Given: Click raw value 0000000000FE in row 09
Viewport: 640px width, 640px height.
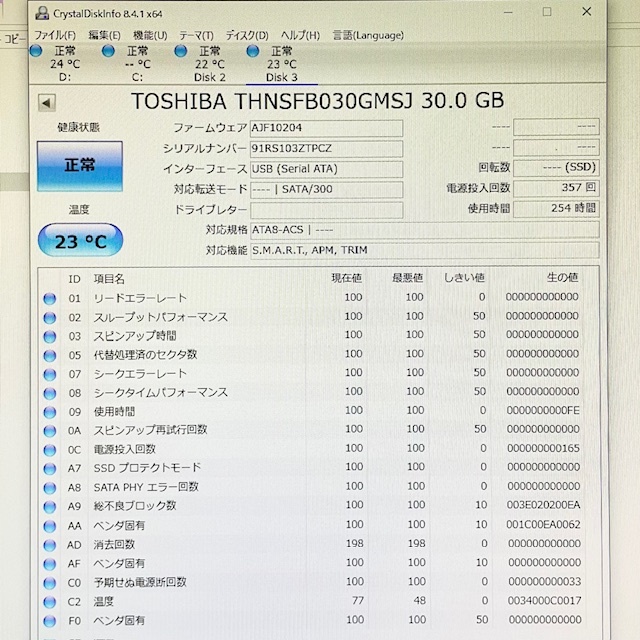Looking at the screenshot, I should 543,411.
